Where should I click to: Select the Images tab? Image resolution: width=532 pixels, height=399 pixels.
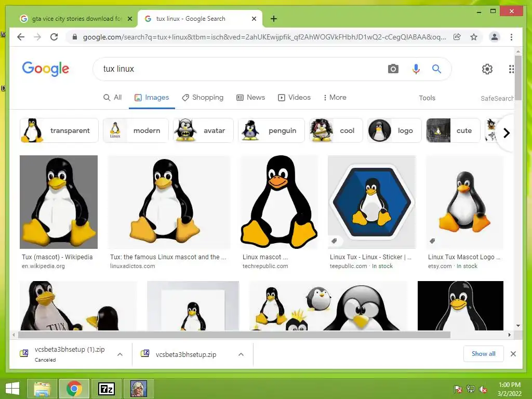click(152, 97)
